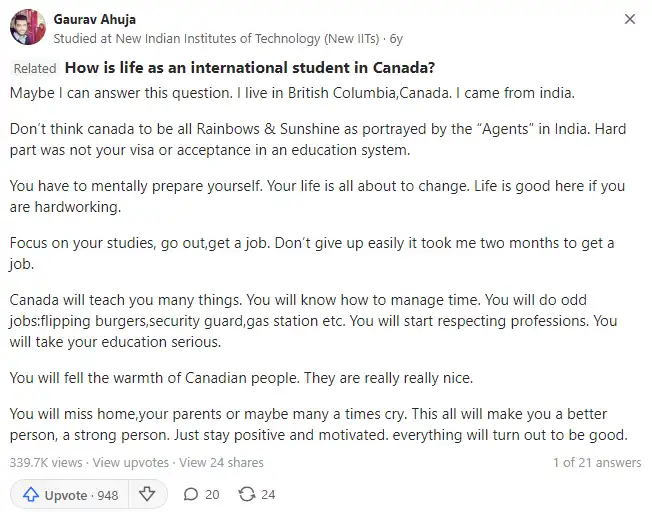Viewport: 652px width, 512px height.
Task: Click the share cycle arrows icon
Action: tap(247, 494)
